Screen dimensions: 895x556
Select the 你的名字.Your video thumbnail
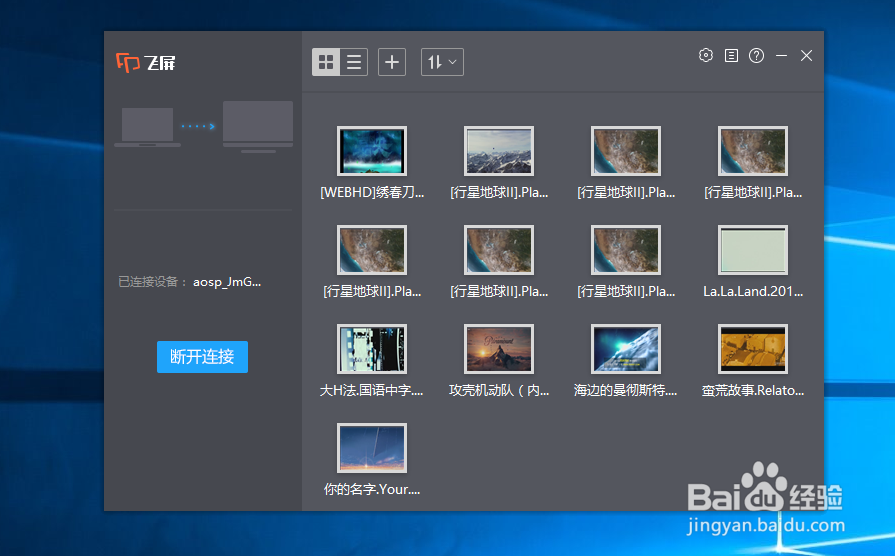(x=372, y=448)
